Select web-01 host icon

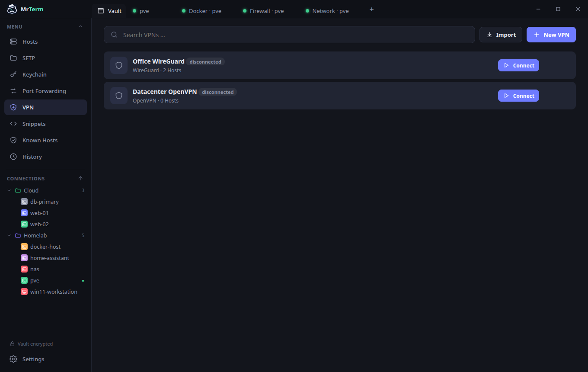point(24,213)
